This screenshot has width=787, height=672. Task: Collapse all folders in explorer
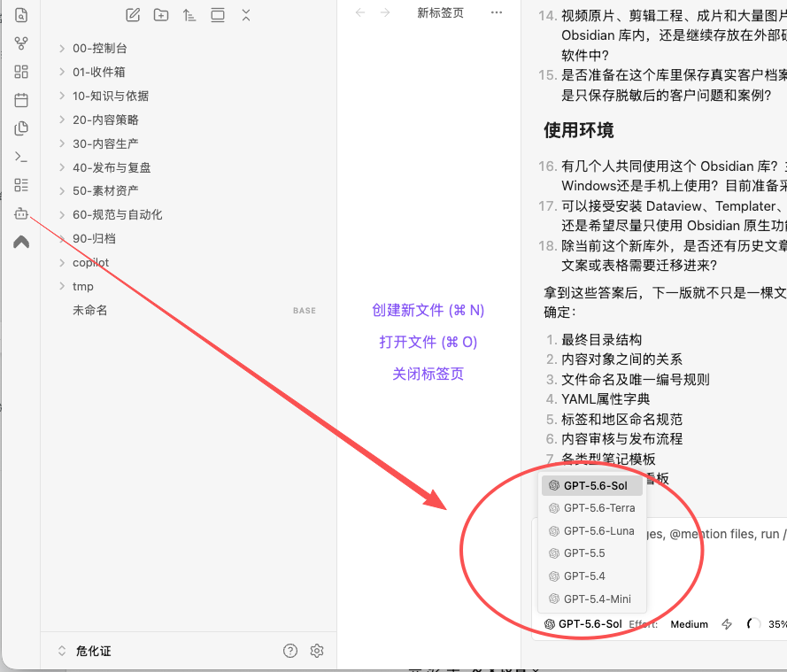[x=246, y=15]
